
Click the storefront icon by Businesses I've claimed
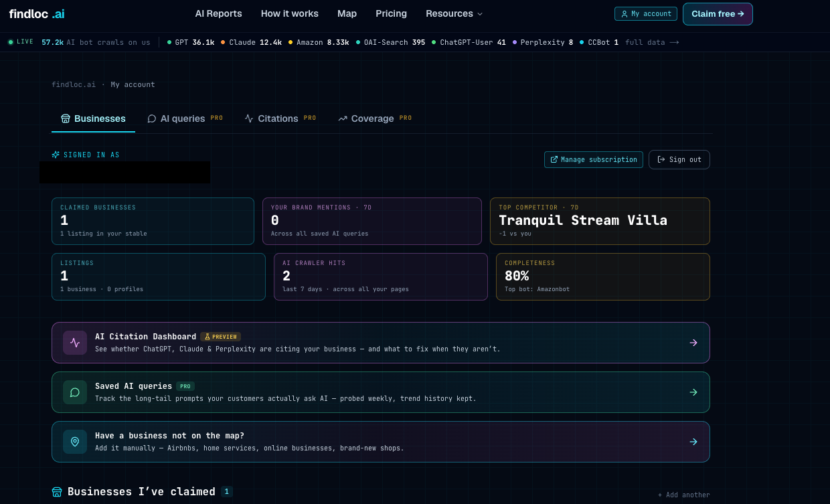tap(57, 492)
